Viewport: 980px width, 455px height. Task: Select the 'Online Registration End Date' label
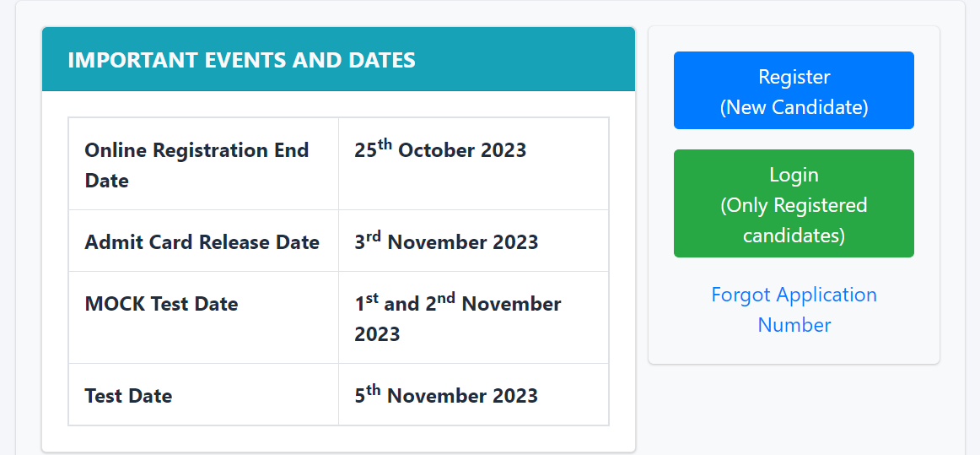(197, 165)
